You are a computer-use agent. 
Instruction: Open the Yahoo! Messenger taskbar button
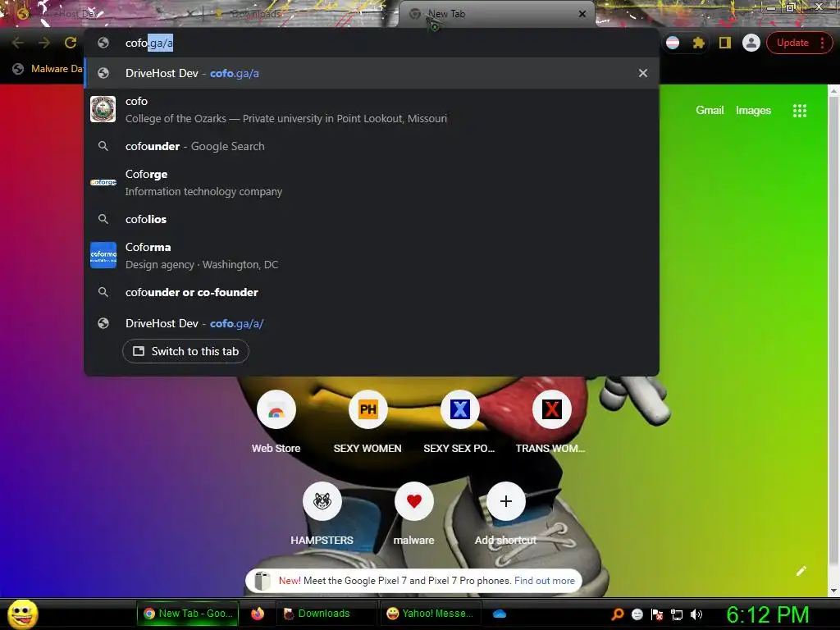[430, 614]
